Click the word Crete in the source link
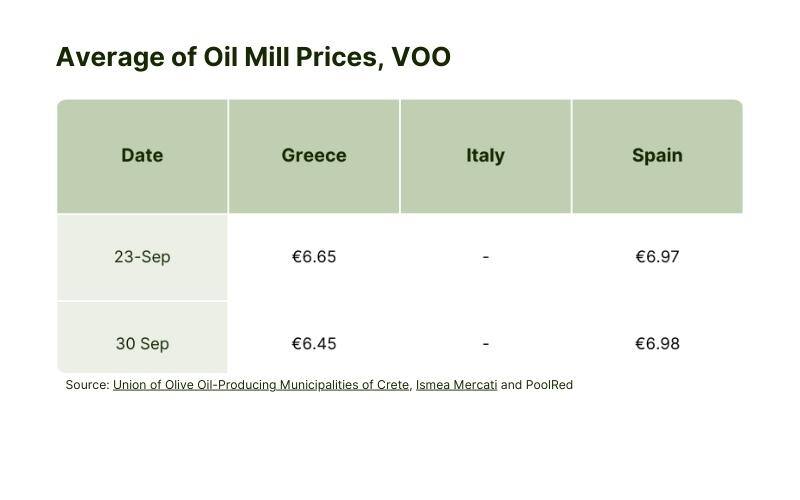The width and height of the screenshot is (800, 500). (393, 385)
